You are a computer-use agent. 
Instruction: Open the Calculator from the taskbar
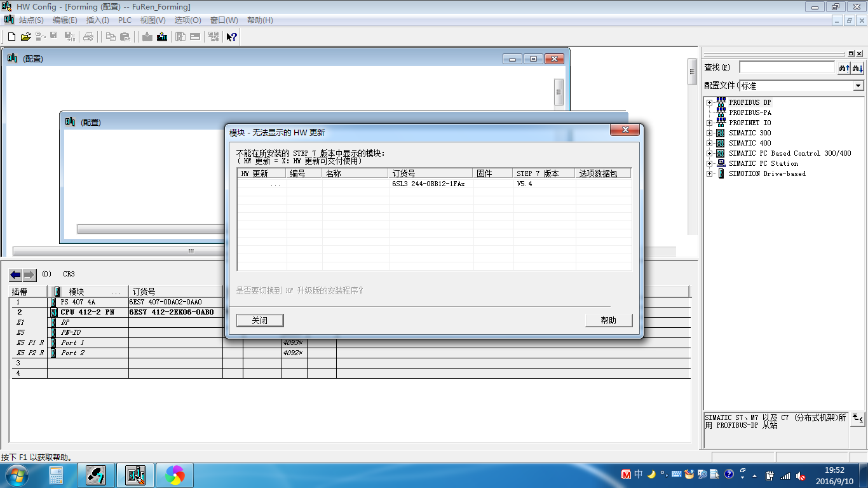click(56, 475)
